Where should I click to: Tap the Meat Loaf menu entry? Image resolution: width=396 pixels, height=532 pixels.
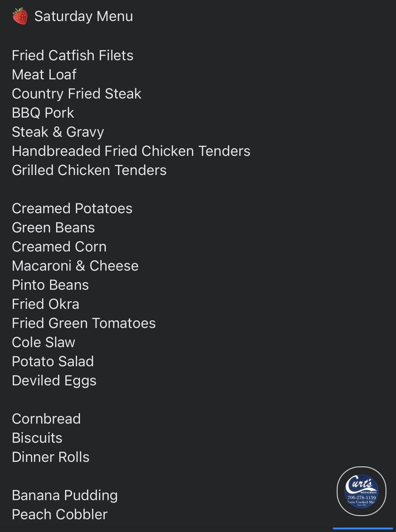pos(44,75)
